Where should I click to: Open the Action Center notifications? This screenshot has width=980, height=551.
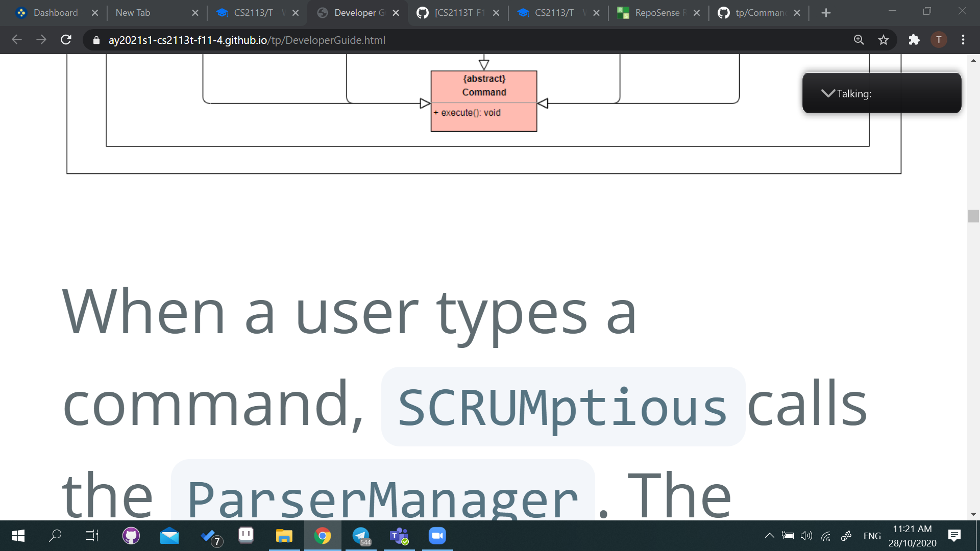pos(954,536)
